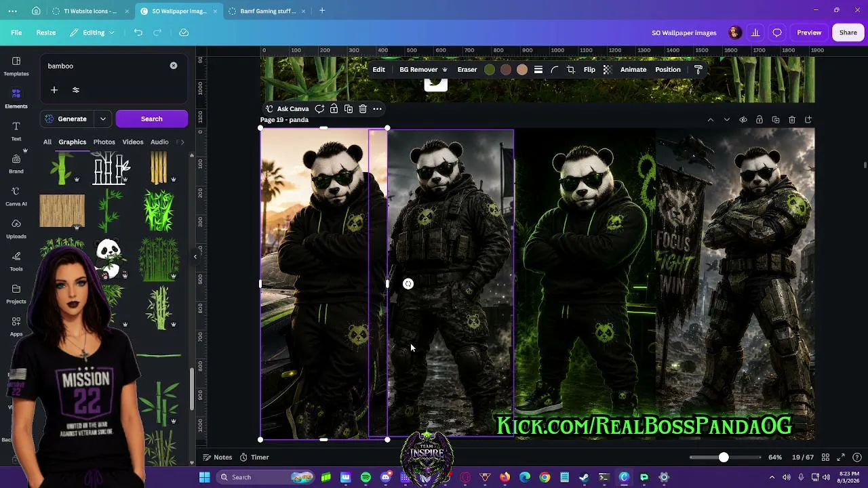Click the Generate button

[67, 119]
